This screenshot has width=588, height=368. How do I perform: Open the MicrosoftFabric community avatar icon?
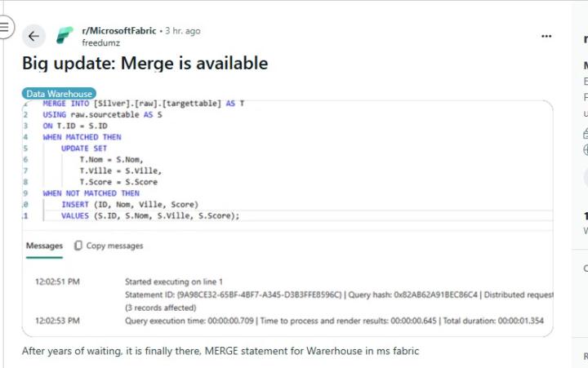(x=65, y=36)
